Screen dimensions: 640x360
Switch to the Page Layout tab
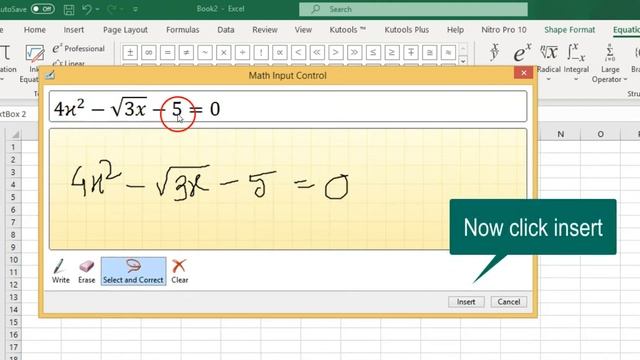[x=125, y=30]
